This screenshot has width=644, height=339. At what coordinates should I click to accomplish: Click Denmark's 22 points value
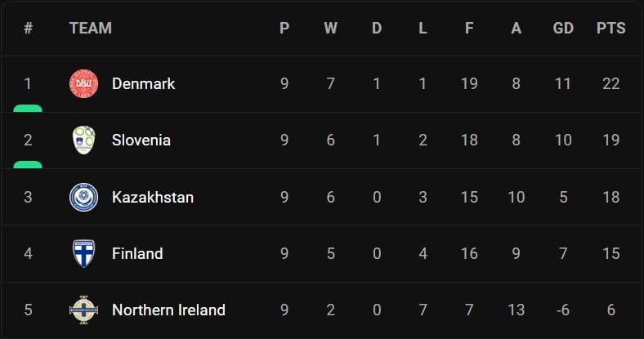coord(610,83)
